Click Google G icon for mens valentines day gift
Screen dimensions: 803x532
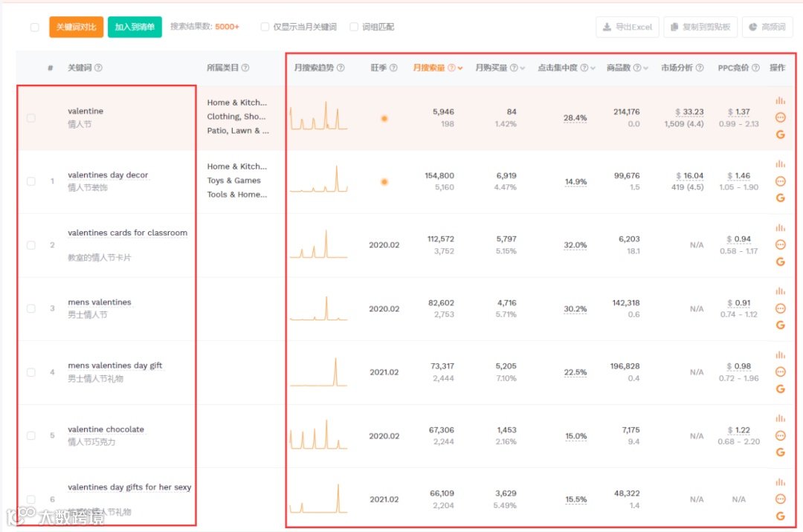(x=780, y=389)
